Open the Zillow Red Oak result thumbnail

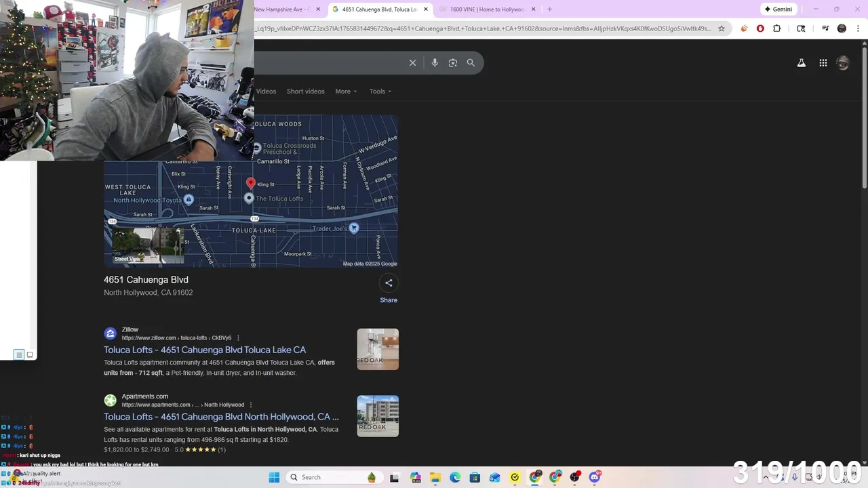point(378,349)
